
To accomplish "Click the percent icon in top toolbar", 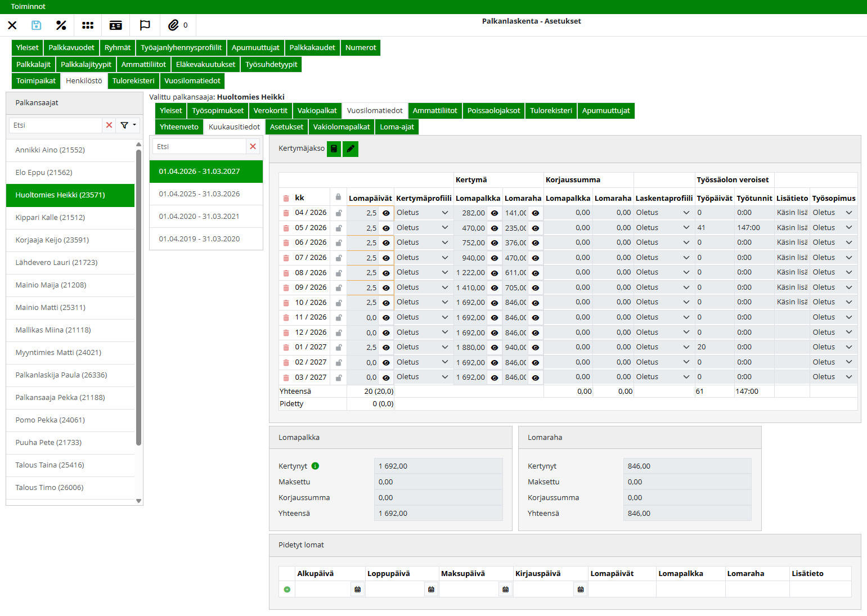I will (x=61, y=25).
